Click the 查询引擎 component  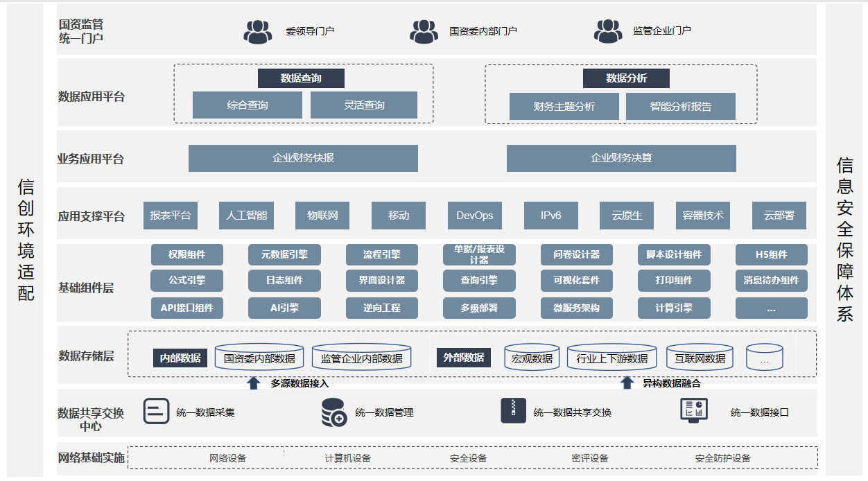coord(479,281)
